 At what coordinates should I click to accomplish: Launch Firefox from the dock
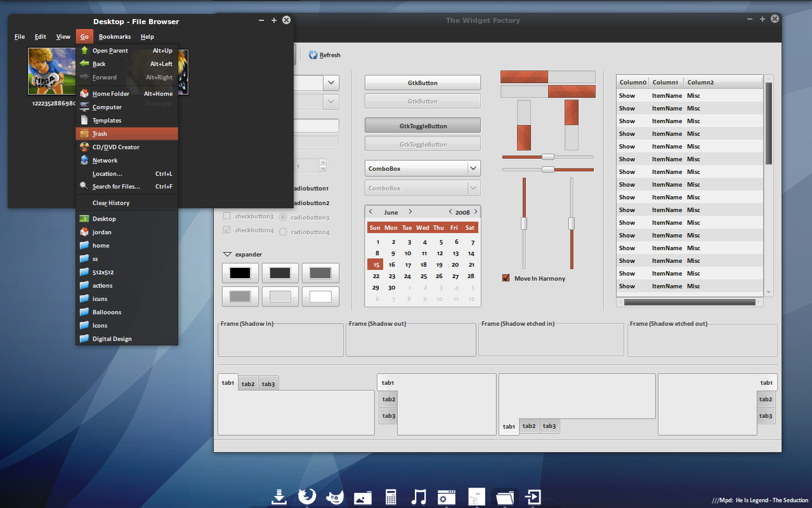pos(307,496)
